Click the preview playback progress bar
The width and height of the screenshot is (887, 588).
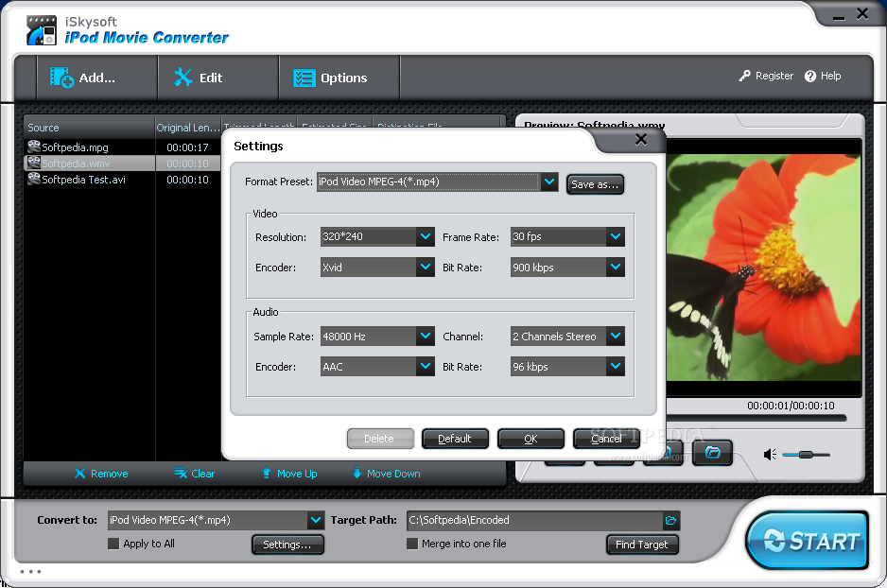click(757, 419)
